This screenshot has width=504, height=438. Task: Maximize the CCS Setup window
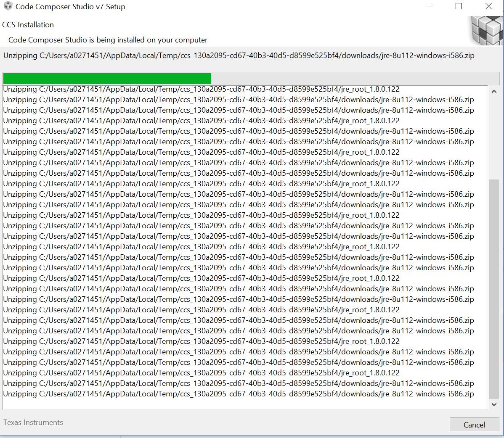pos(459,6)
